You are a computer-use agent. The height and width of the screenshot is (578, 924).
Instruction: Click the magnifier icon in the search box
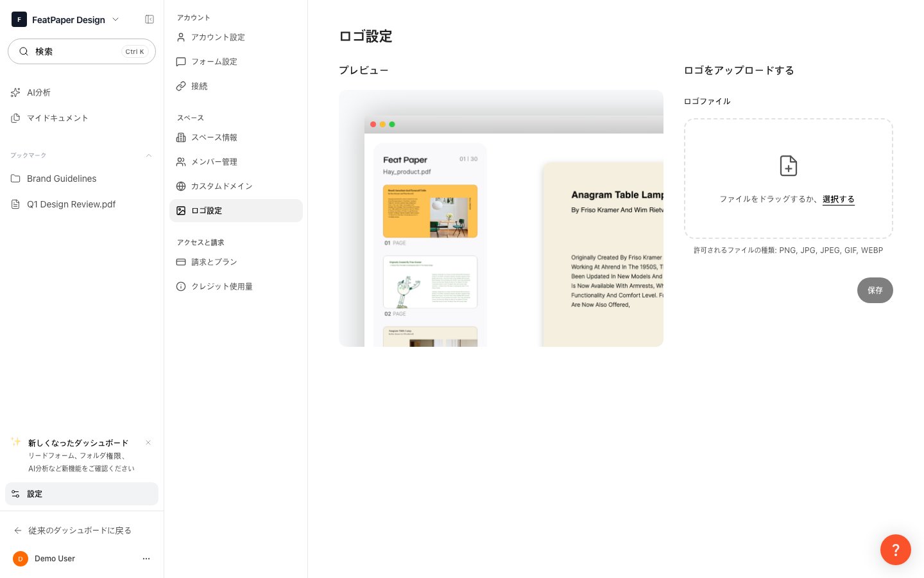point(24,51)
